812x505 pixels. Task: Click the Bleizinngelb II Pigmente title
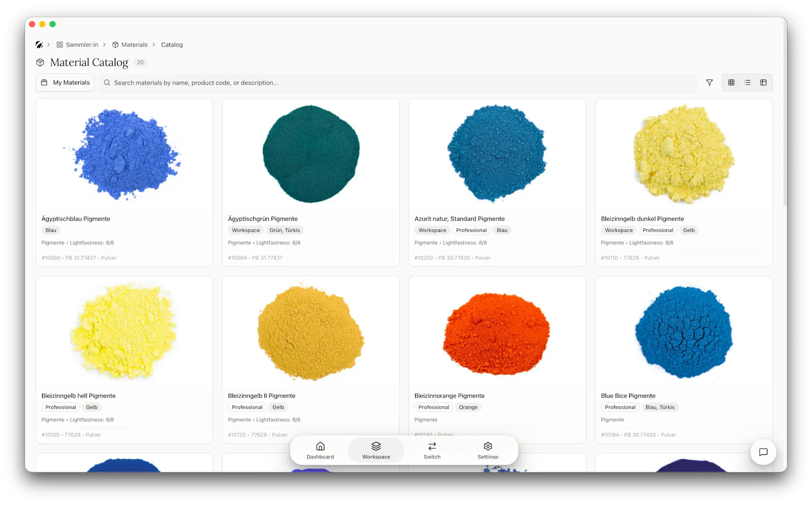tap(261, 396)
